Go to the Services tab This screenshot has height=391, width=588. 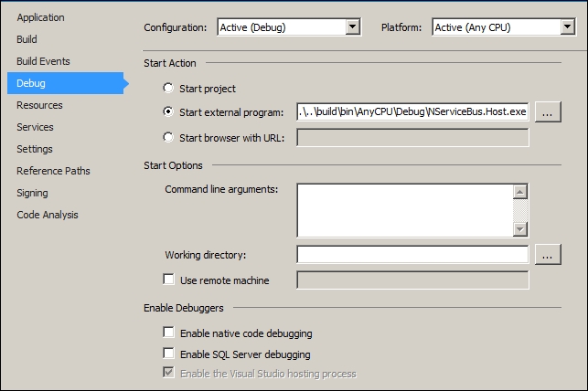(x=35, y=127)
